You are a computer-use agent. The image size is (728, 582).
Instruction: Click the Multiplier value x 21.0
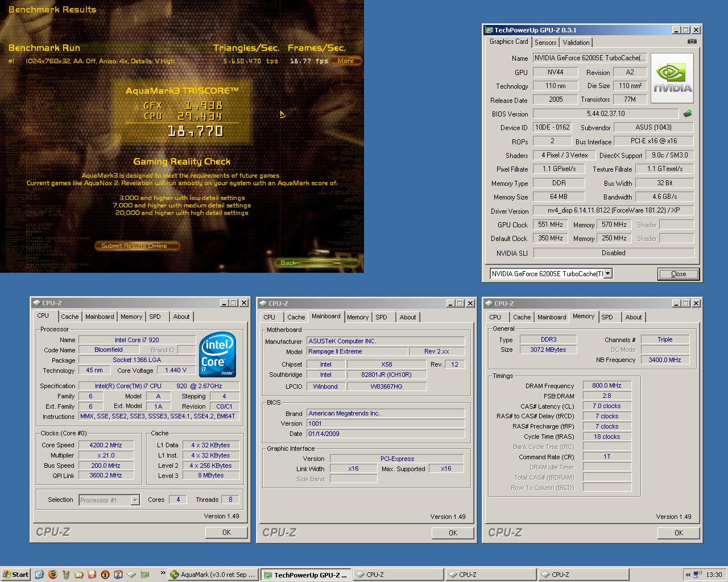coord(106,456)
